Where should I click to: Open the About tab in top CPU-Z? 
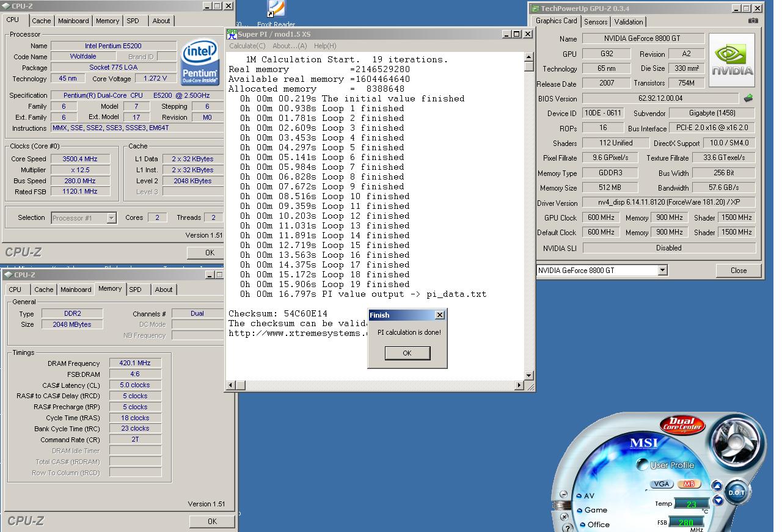point(161,21)
